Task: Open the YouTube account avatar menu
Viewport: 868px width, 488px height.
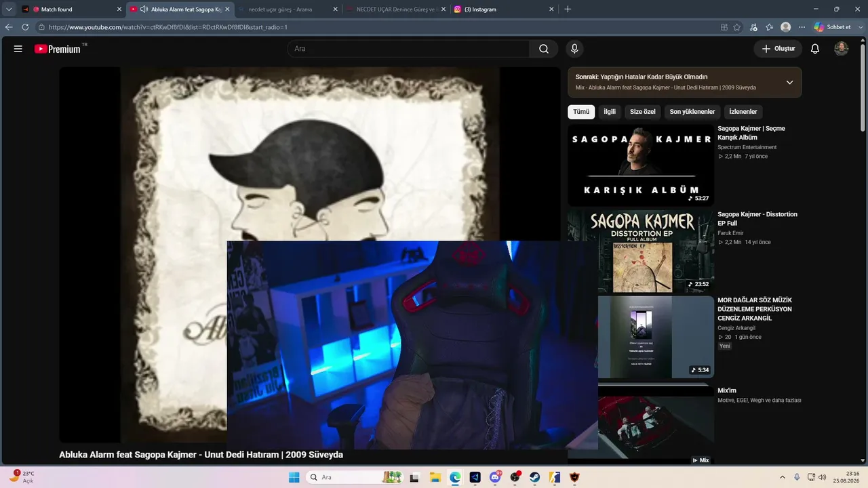Action: [841, 49]
